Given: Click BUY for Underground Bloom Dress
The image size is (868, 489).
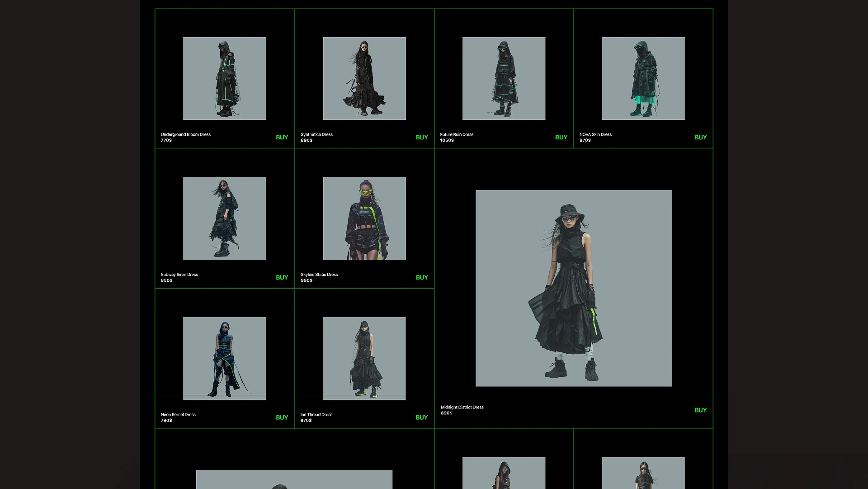Looking at the screenshot, I should (x=282, y=138).
